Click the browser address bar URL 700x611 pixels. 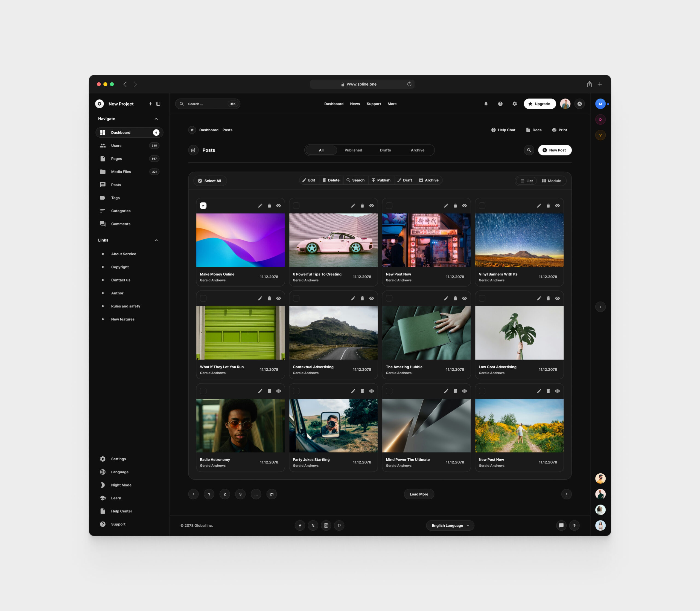362,84
